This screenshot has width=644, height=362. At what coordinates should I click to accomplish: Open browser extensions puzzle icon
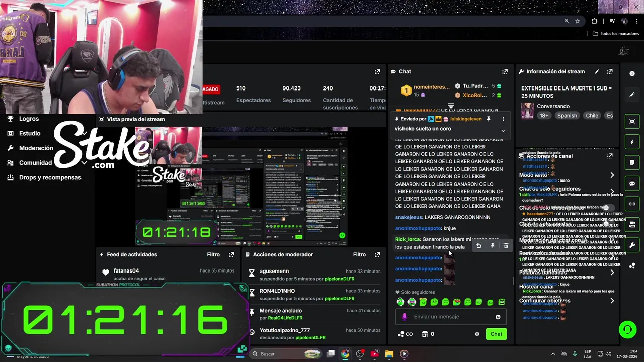pos(595,21)
